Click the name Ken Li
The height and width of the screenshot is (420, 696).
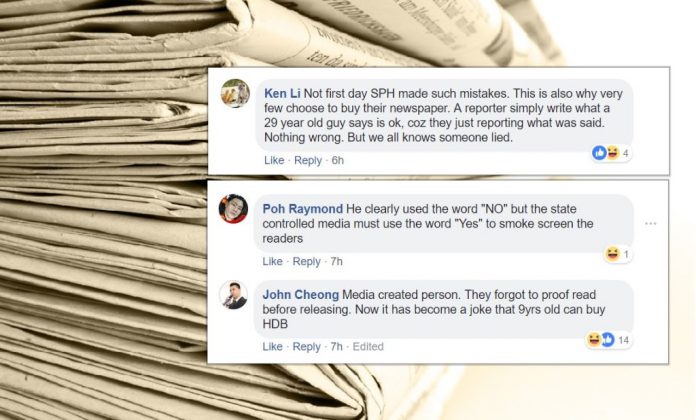point(282,94)
